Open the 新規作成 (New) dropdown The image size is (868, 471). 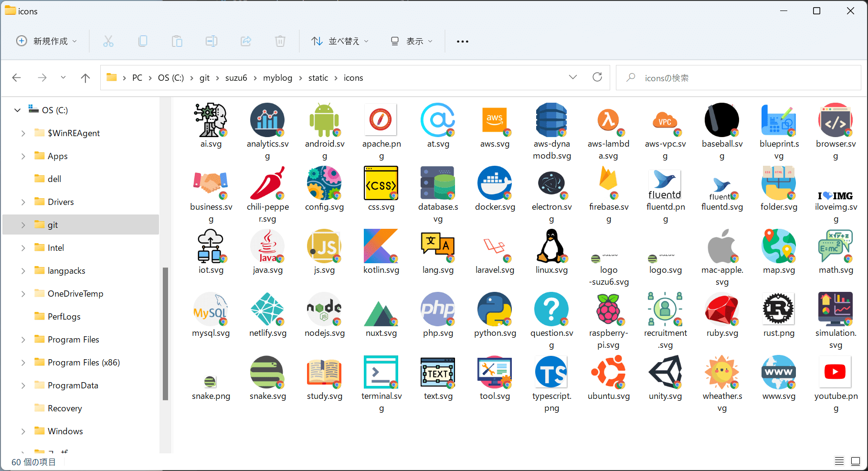[46, 42]
